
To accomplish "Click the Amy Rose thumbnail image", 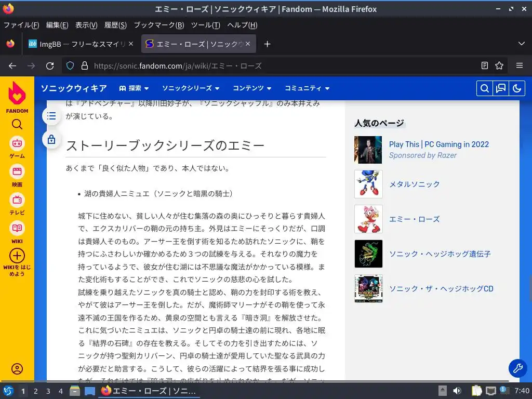I will click(368, 219).
